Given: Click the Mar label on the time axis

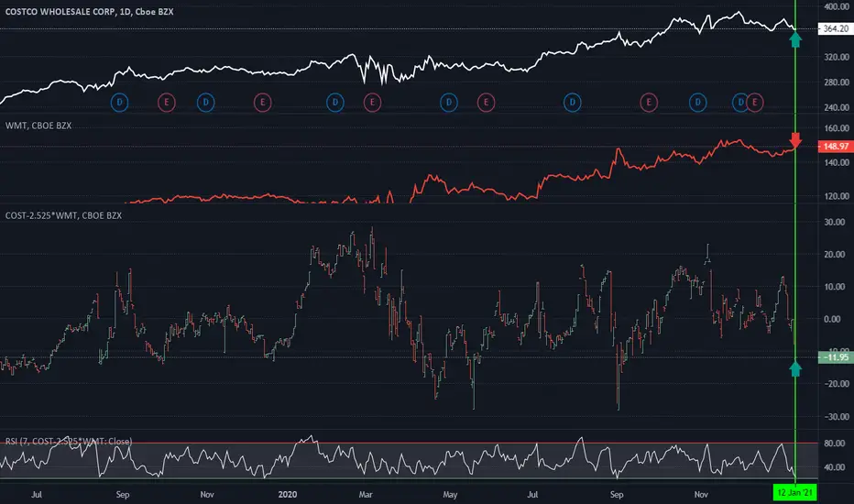Looking at the screenshot, I should pos(366,495).
